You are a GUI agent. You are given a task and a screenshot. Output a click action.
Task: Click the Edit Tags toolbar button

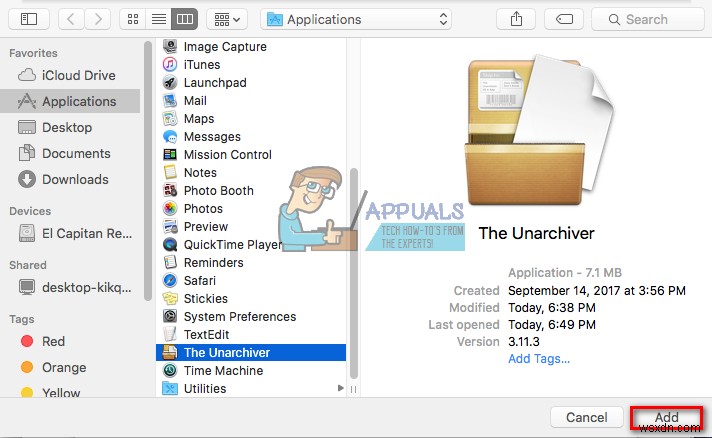pyautogui.click(x=564, y=20)
